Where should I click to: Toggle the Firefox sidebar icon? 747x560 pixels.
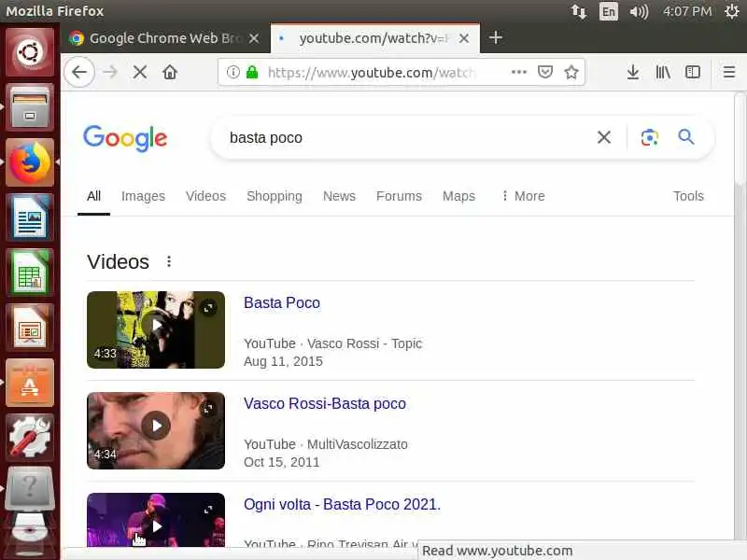pyautogui.click(x=693, y=73)
